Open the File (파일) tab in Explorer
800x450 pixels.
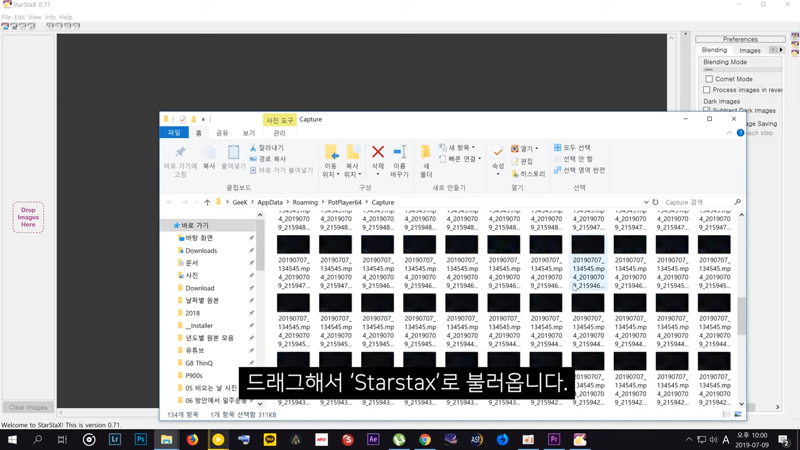[x=174, y=133]
